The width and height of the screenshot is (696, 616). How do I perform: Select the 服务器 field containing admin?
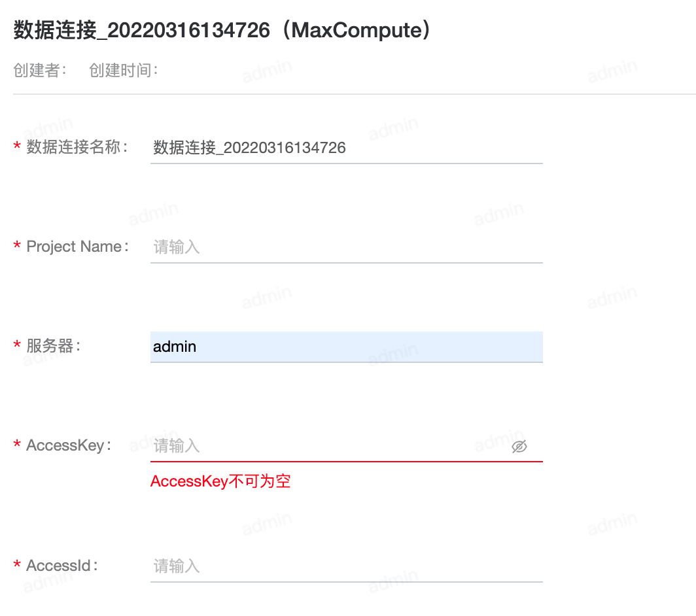click(x=346, y=347)
